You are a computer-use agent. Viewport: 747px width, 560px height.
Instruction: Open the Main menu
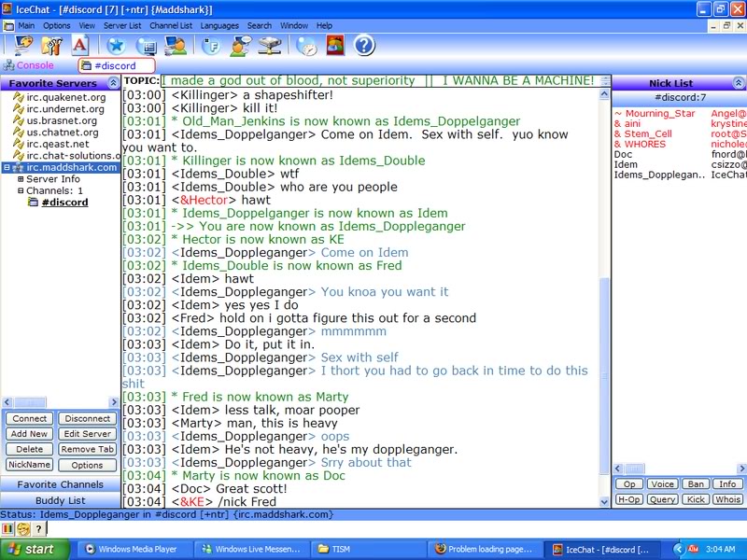pos(26,26)
